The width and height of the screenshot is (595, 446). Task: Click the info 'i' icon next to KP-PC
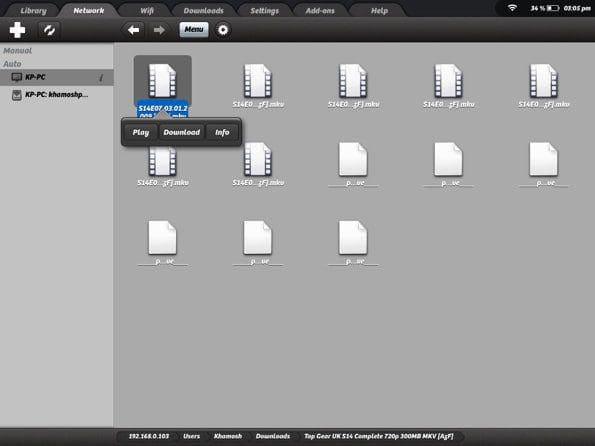[x=101, y=78]
